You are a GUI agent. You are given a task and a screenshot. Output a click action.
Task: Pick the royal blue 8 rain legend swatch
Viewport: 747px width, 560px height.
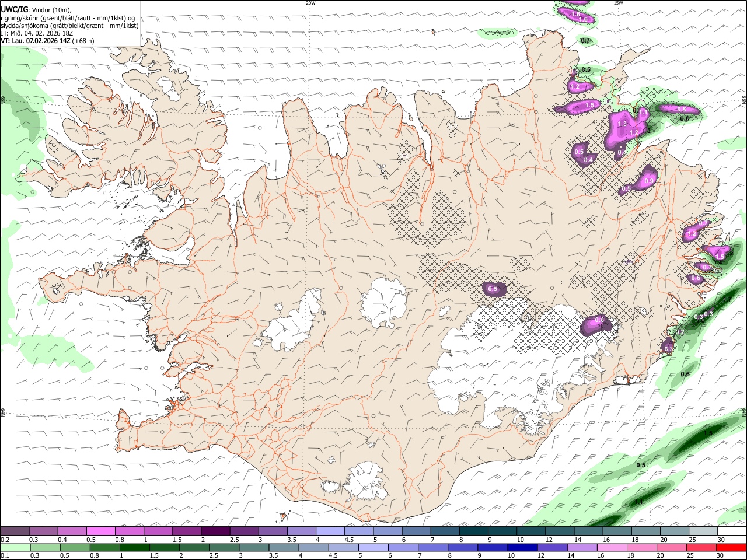pos(463,547)
